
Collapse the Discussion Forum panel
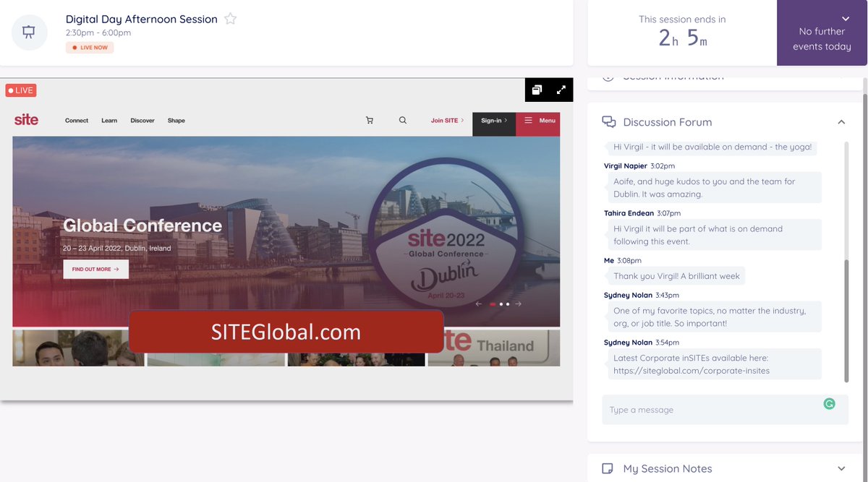(x=841, y=122)
